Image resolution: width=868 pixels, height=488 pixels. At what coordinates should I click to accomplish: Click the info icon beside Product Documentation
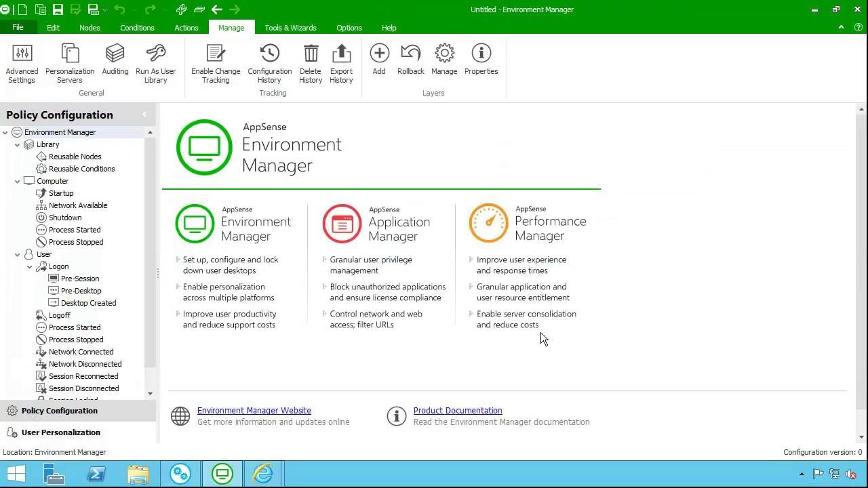pos(397,416)
